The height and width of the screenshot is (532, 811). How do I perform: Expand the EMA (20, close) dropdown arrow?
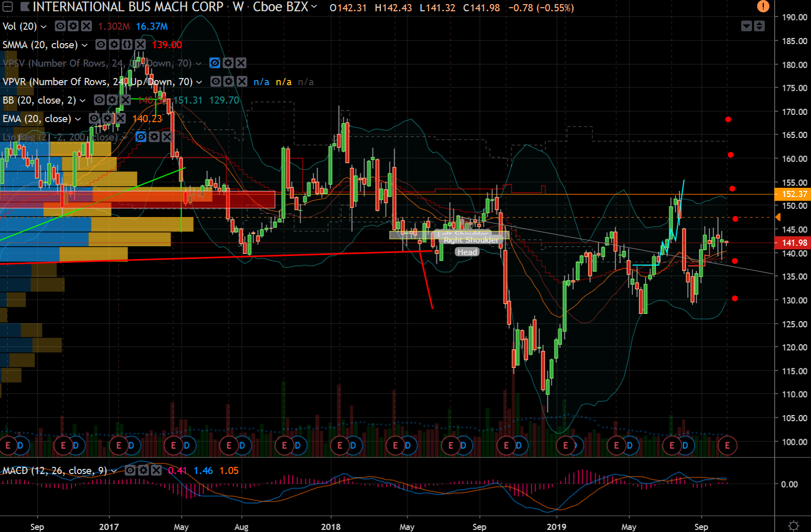pyautogui.click(x=78, y=119)
